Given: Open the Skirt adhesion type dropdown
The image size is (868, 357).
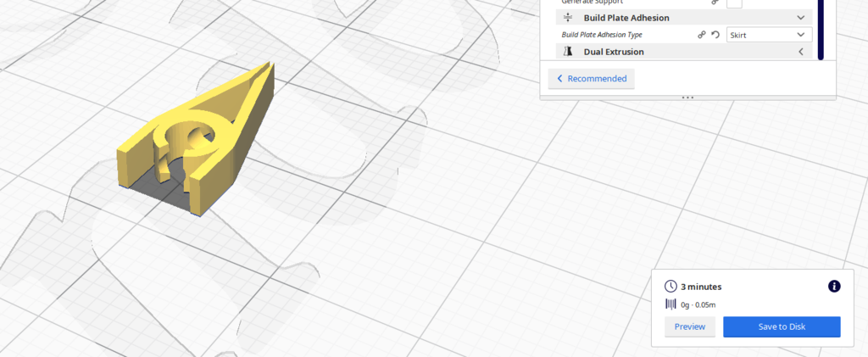Looking at the screenshot, I should [769, 34].
